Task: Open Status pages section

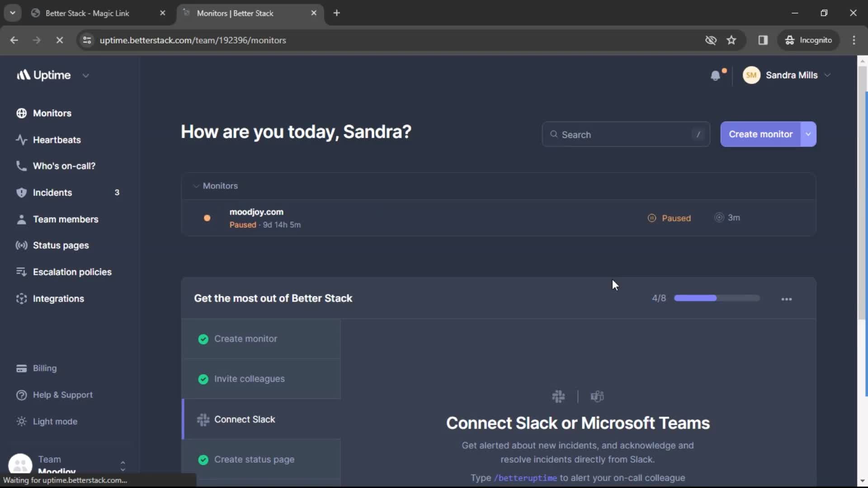Action: [x=61, y=246]
